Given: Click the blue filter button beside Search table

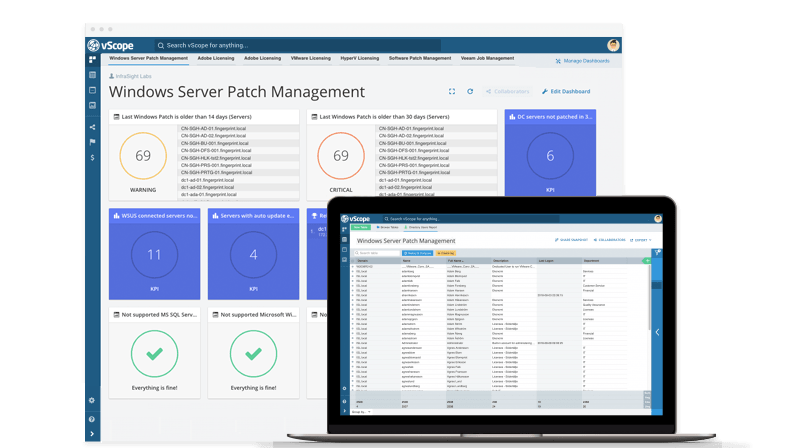Looking at the screenshot, I should coord(417,253).
